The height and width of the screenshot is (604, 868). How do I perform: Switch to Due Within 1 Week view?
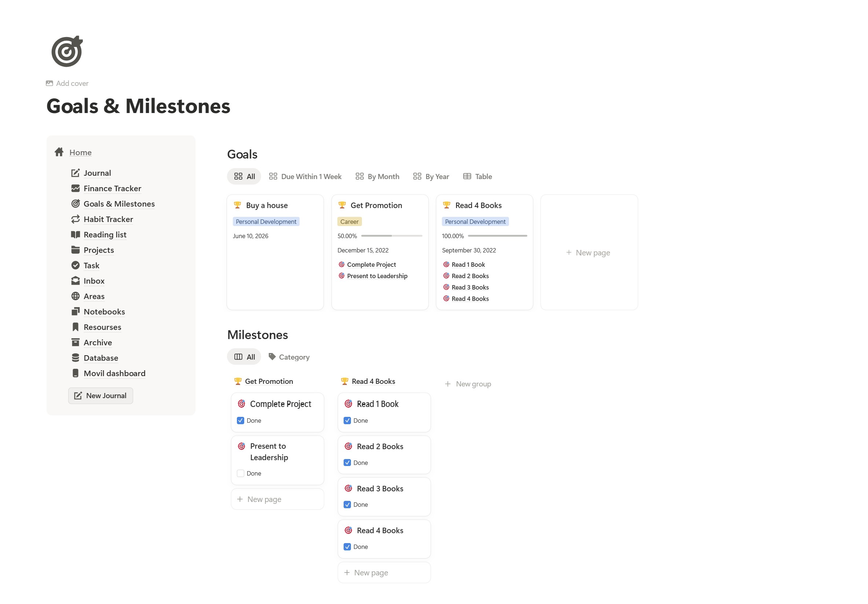tap(305, 176)
